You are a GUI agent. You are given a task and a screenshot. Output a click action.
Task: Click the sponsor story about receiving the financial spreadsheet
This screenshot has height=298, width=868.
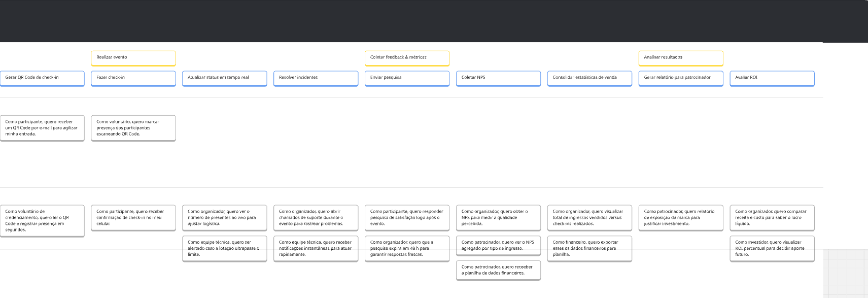(x=498, y=270)
